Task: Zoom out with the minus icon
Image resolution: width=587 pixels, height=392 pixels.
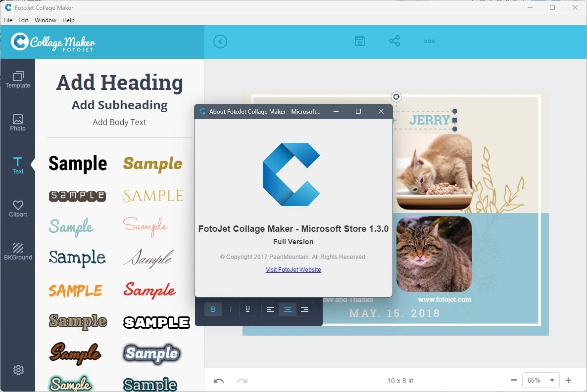Action: point(514,380)
